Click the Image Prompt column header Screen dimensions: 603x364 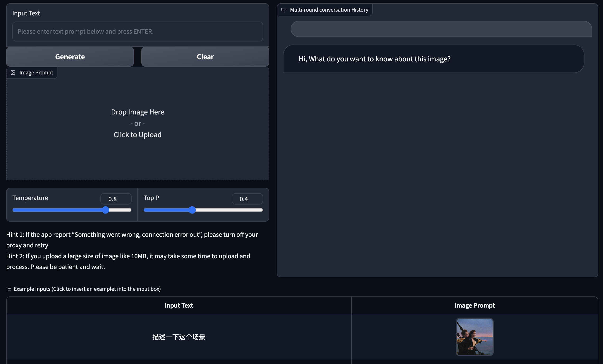pos(474,305)
